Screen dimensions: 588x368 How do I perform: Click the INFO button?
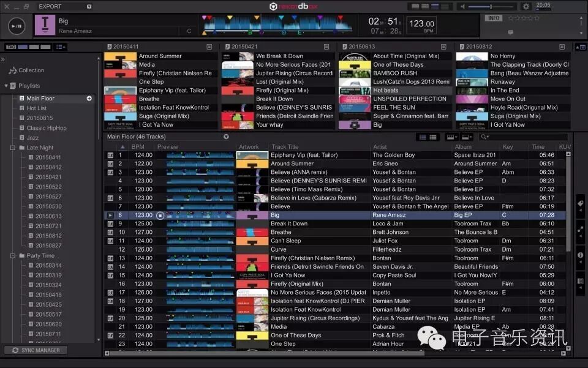[494, 18]
